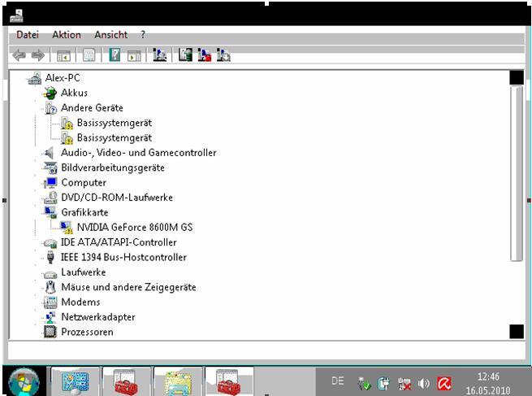This screenshot has width=532, height=396.
Task: Click the Alex-PC computer root icon
Action: coord(34,78)
